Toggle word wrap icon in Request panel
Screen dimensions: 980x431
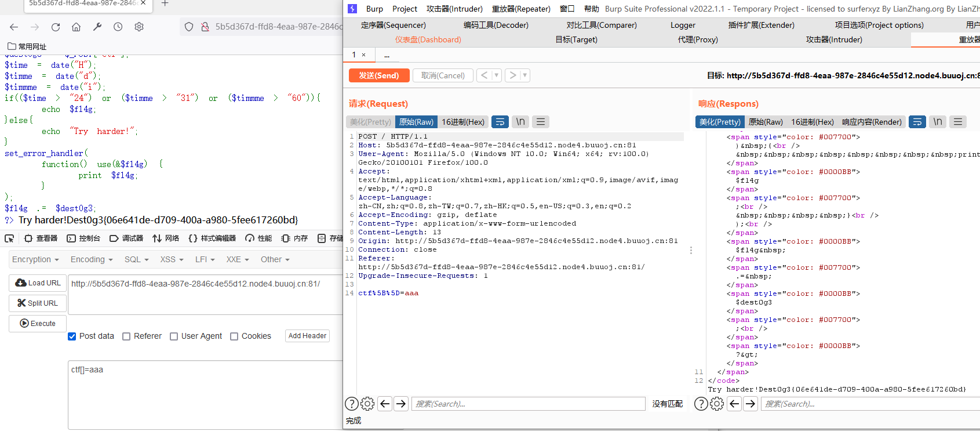tap(500, 122)
